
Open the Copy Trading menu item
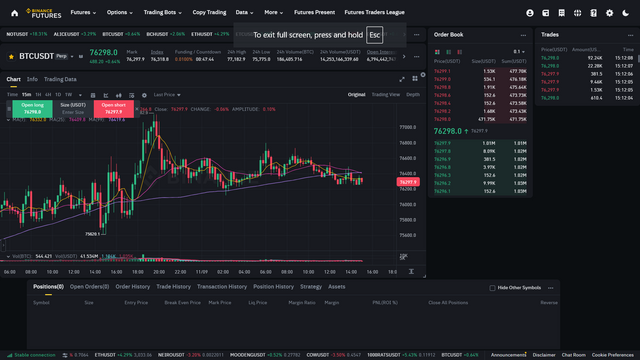pyautogui.click(x=209, y=13)
